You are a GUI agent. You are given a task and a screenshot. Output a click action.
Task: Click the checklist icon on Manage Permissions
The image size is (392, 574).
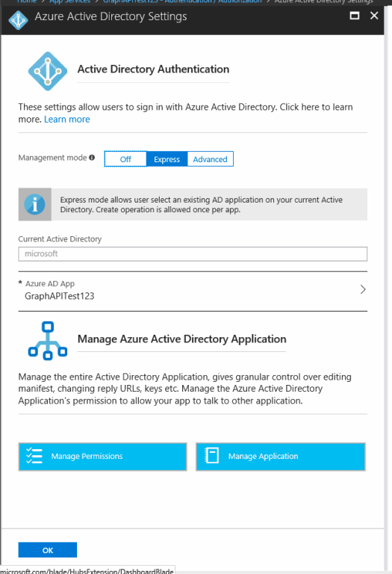34,456
